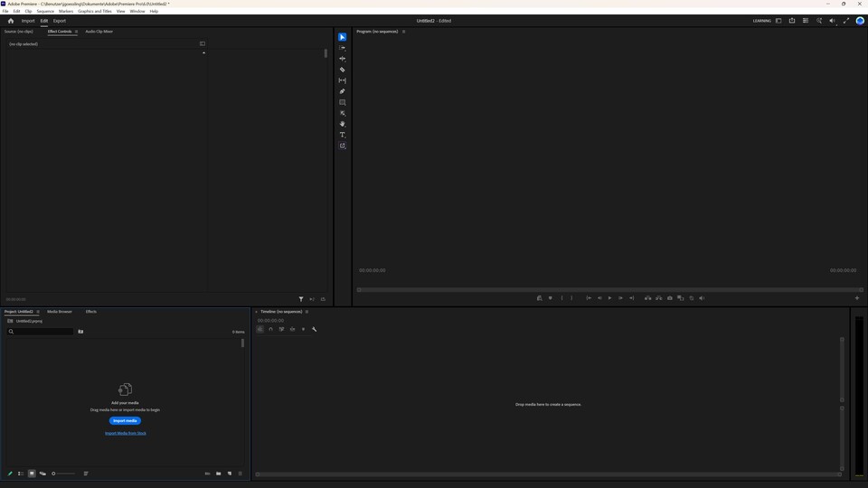Open Timeline panel hamburger menu
868x488 pixels.
tap(307, 312)
